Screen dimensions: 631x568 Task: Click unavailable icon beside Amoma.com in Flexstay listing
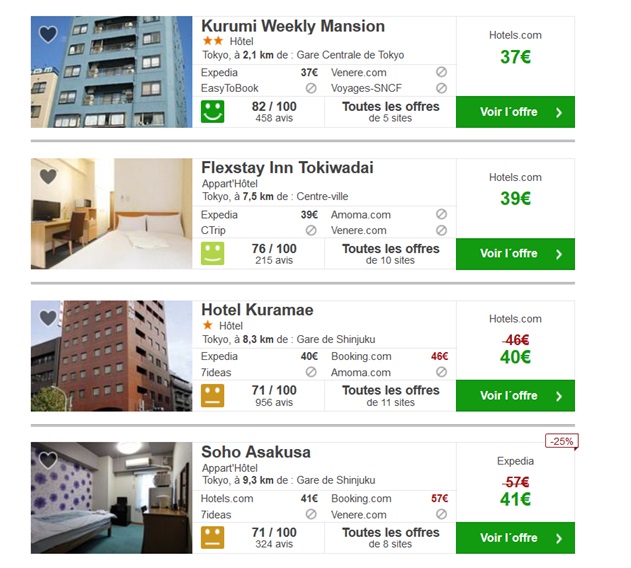pyautogui.click(x=441, y=214)
